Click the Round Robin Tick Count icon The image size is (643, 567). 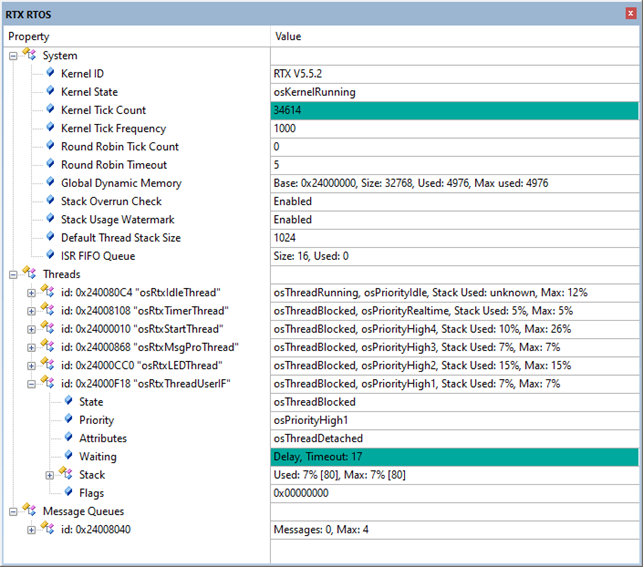click(x=50, y=146)
